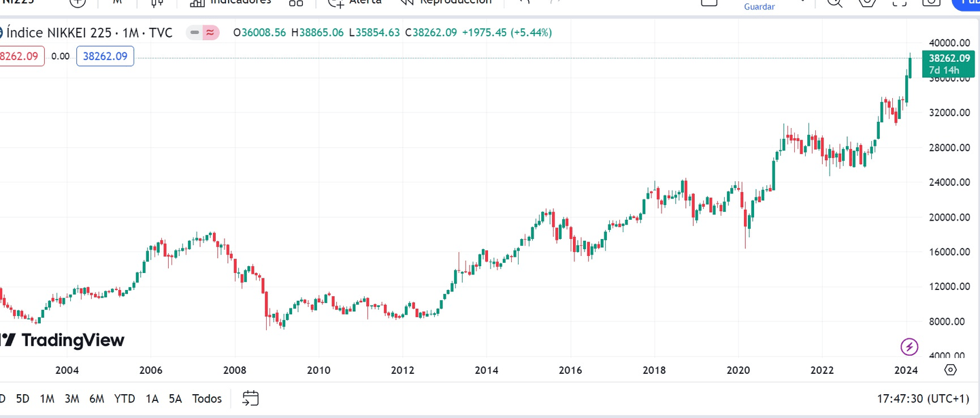The width and height of the screenshot is (980, 418).
Task: Select the candlestick chart type icon
Action: (157, 3)
